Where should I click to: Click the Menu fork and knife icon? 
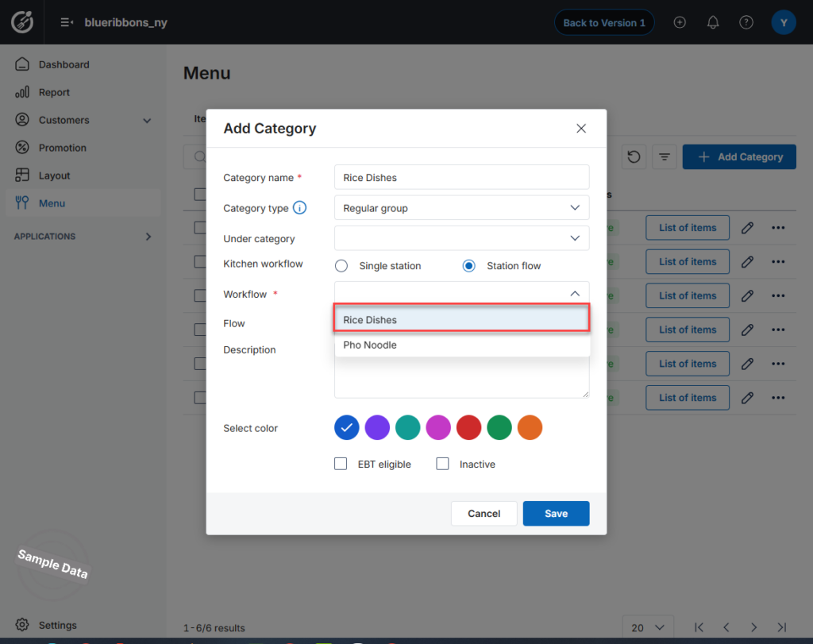[x=22, y=202]
